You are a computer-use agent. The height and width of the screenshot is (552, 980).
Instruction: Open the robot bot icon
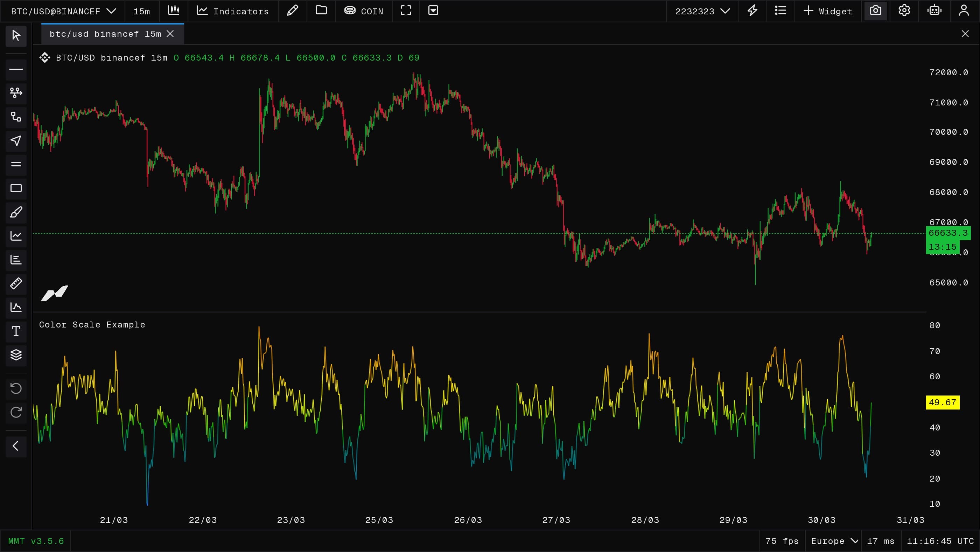pos(934,11)
